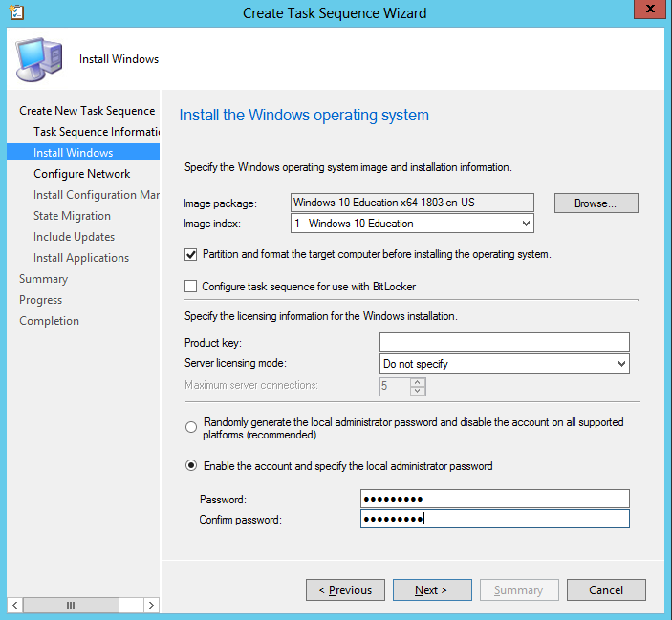Click the Next button

432,590
